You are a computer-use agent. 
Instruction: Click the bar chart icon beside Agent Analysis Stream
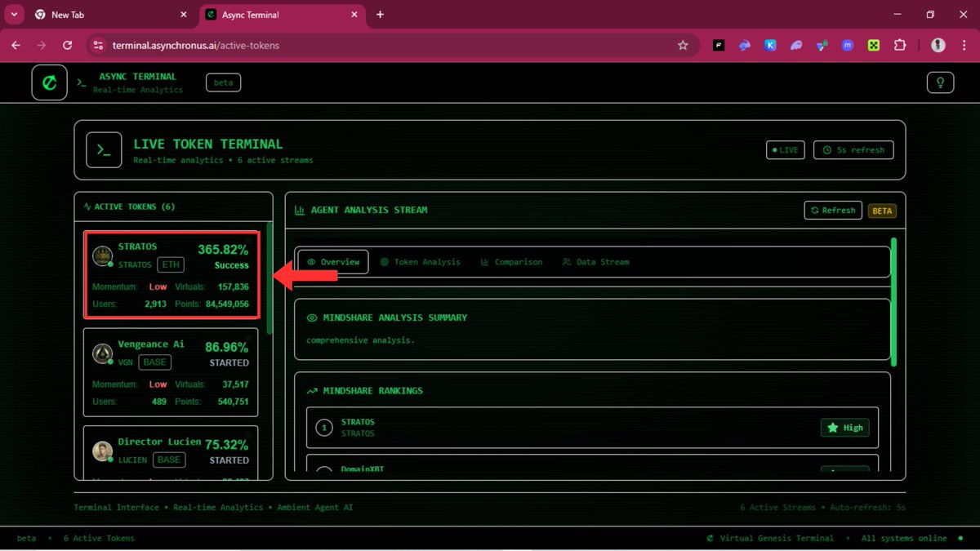(x=300, y=210)
